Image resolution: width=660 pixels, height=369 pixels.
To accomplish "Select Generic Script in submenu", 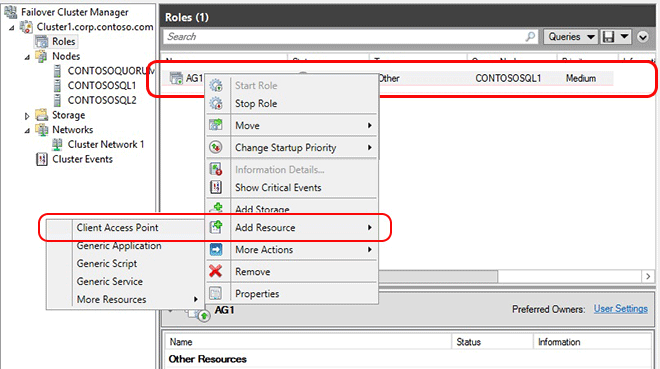I will 125,263.
